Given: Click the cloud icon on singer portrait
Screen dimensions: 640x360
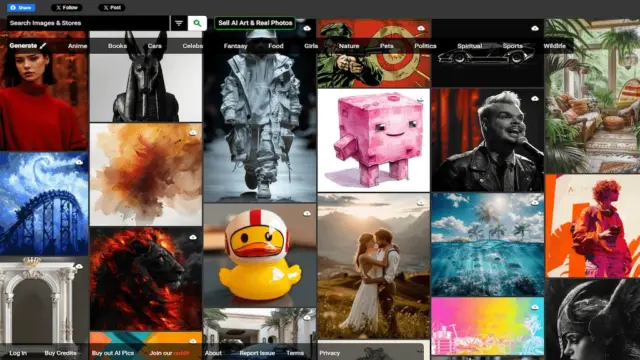Looking at the screenshot, I should [x=535, y=99].
